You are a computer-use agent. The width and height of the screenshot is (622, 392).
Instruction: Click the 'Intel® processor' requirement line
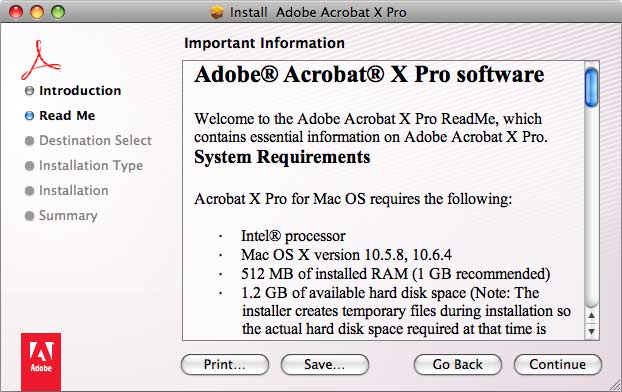[x=293, y=236]
